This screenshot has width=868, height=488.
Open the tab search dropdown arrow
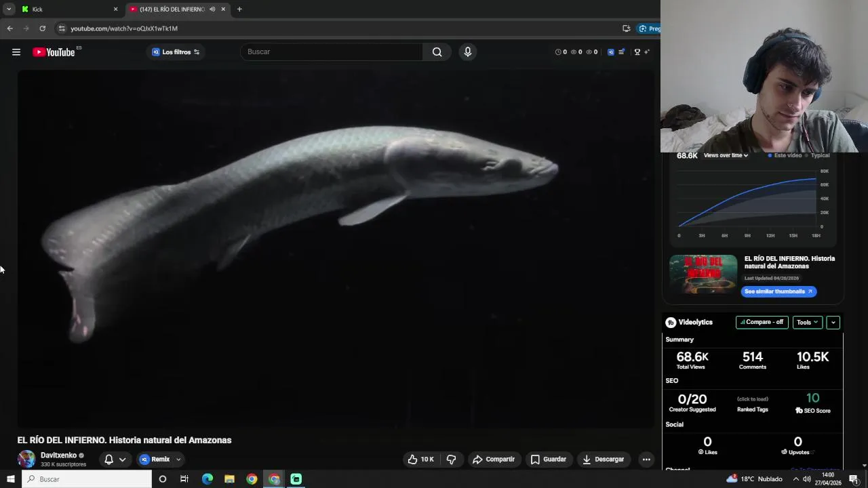9,9
